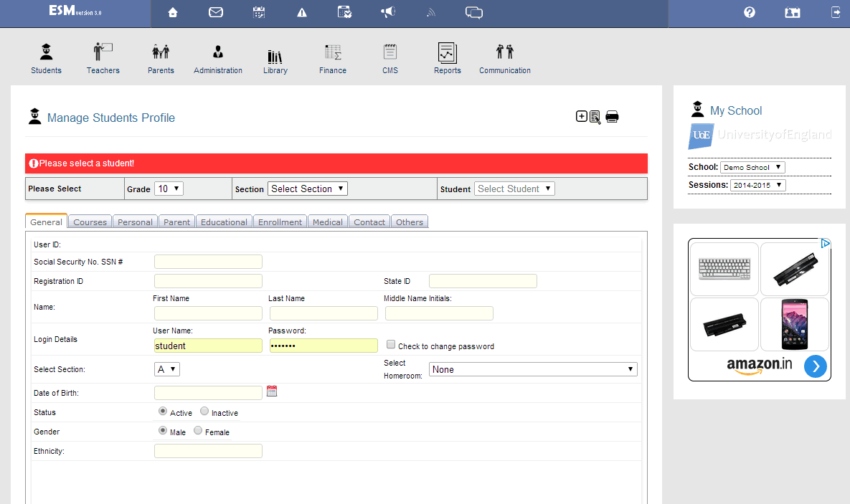Viewport: 850px width, 504px height.
Task: Open the mail envelope icon
Action: coord(216,12)
